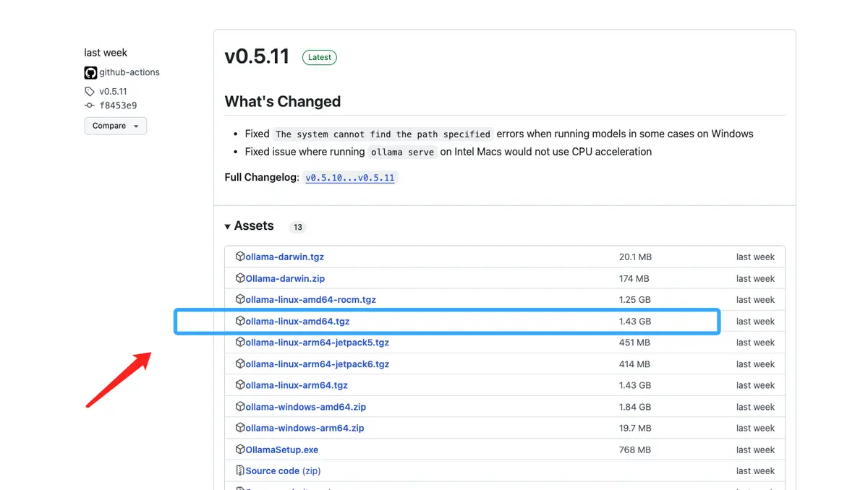Image resolution: width=868 pixels, height=490 pixels.
Task: Click the What's Changed heading
Action: 283,102
